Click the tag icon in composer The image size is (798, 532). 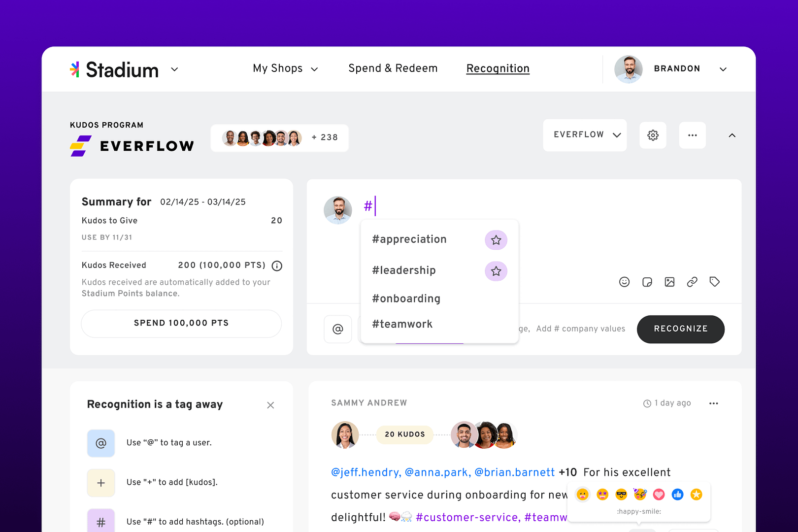tap(715, 282)
